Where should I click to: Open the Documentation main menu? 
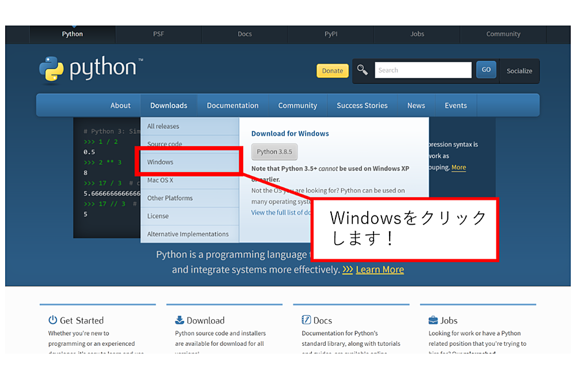tap(232, 105)
